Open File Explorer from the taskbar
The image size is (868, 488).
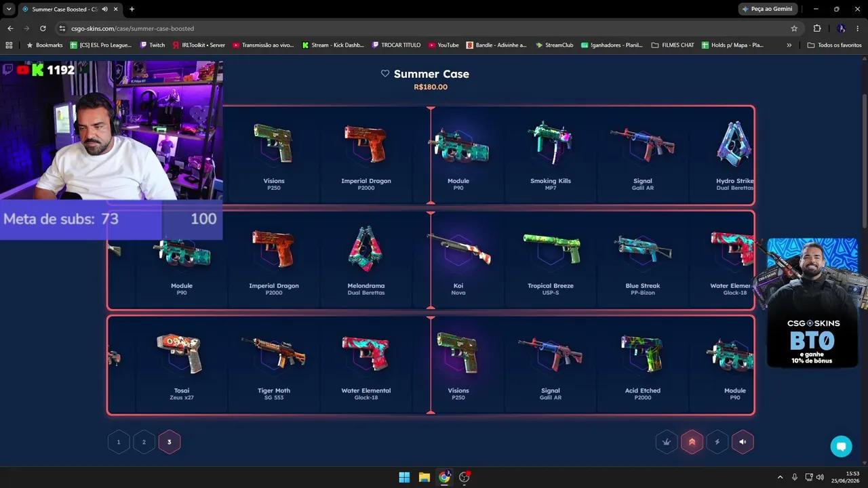pyautogui.click(x=424, y=477)
